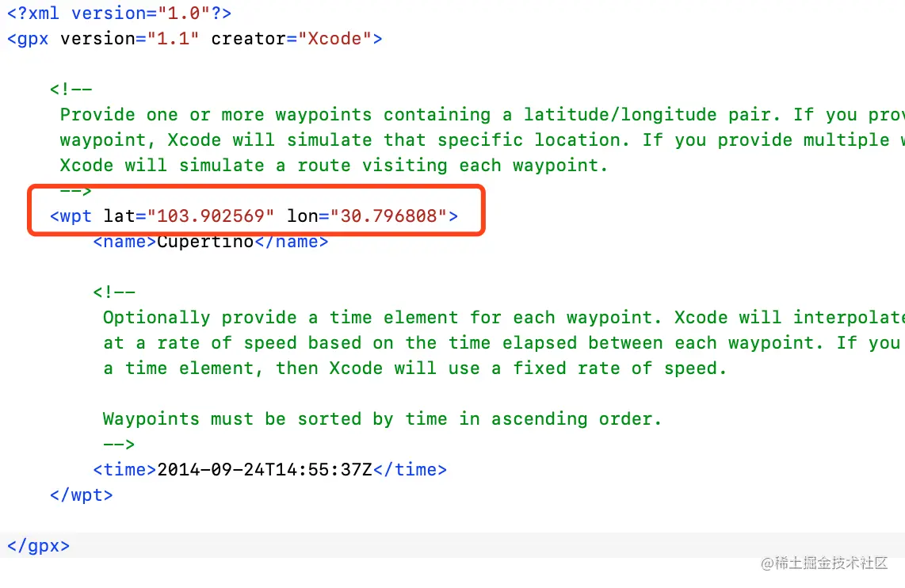This screenshot has height=588, width=905.
Task: Click the time value 2014-09-24T14:55:37Z
Action: [265, 470]
